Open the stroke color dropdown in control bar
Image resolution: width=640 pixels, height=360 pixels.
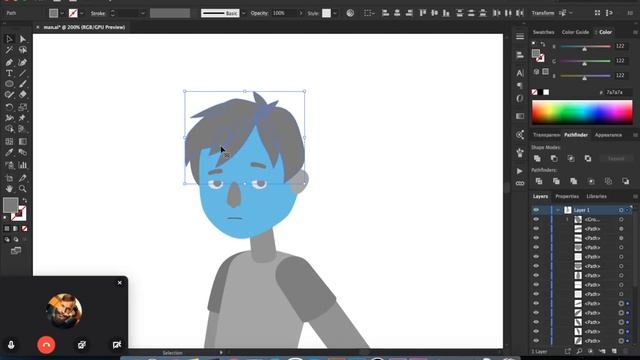coord(82,13)
